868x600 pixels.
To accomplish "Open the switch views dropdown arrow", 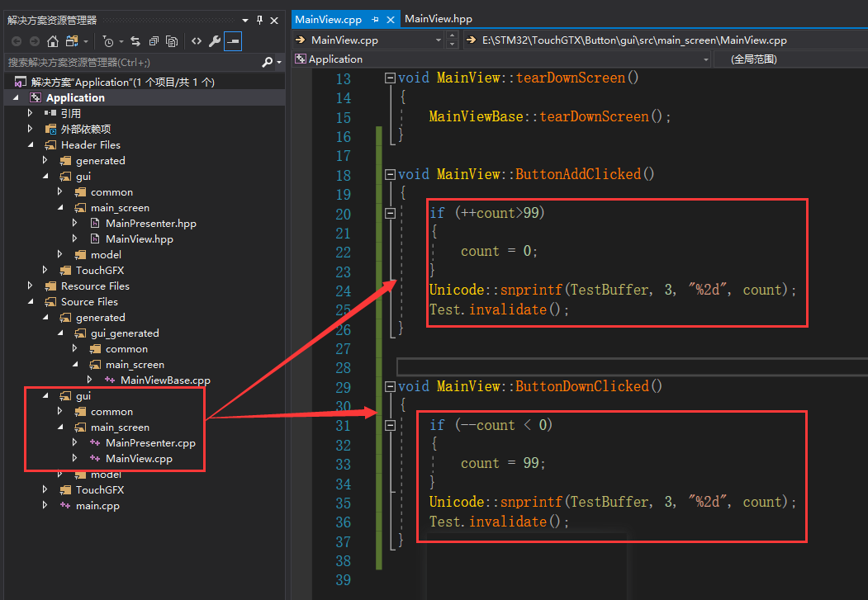I will click(86, 41).
